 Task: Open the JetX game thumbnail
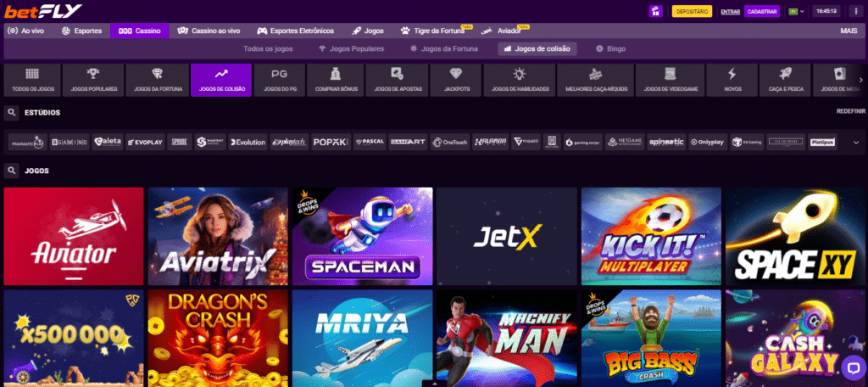(507, 236)
